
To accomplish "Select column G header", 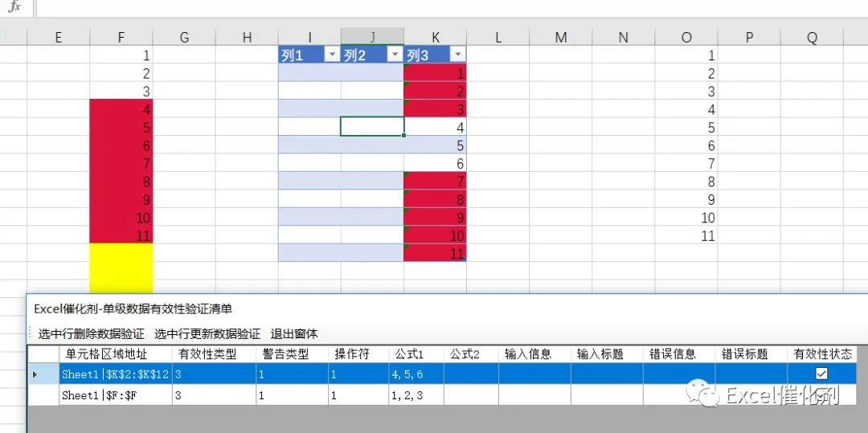I will 184,37.
